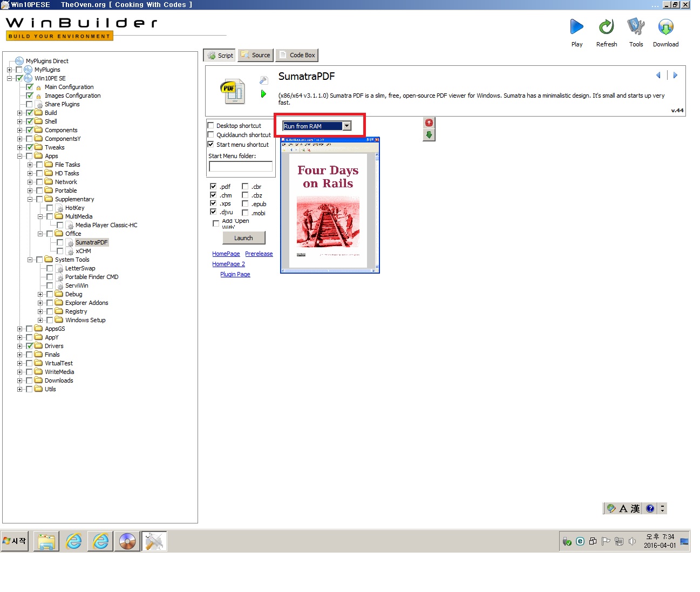700x592 pixels.
Task: Uncheck the .chm association checkbox
Action: (213, 195)
